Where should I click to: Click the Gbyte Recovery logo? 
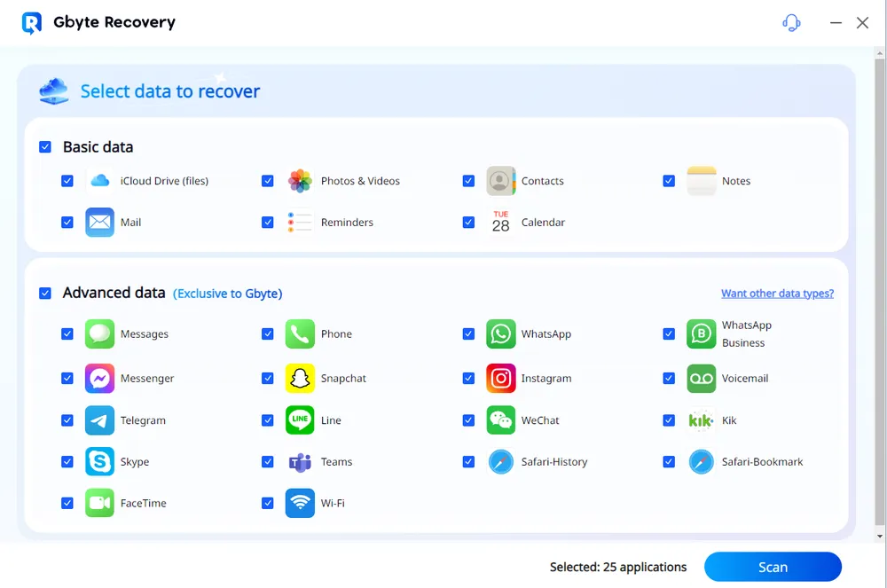[32, 23]
